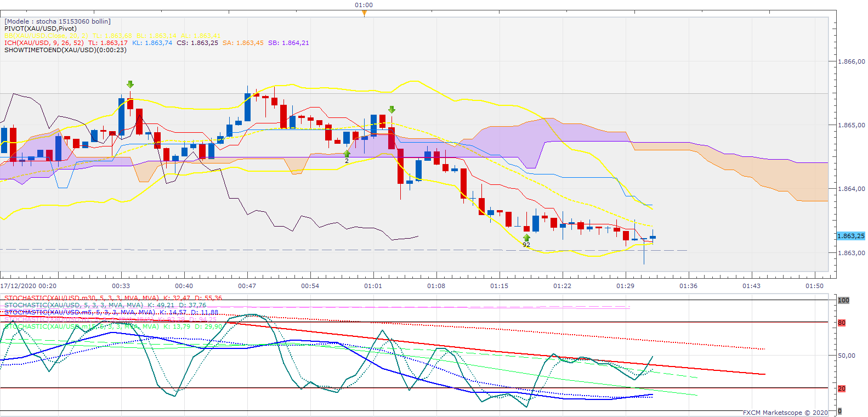Click the green down-arrow signal just after 01:01
868x417 pixels.
pyautogui.click(x=392, y=110)
